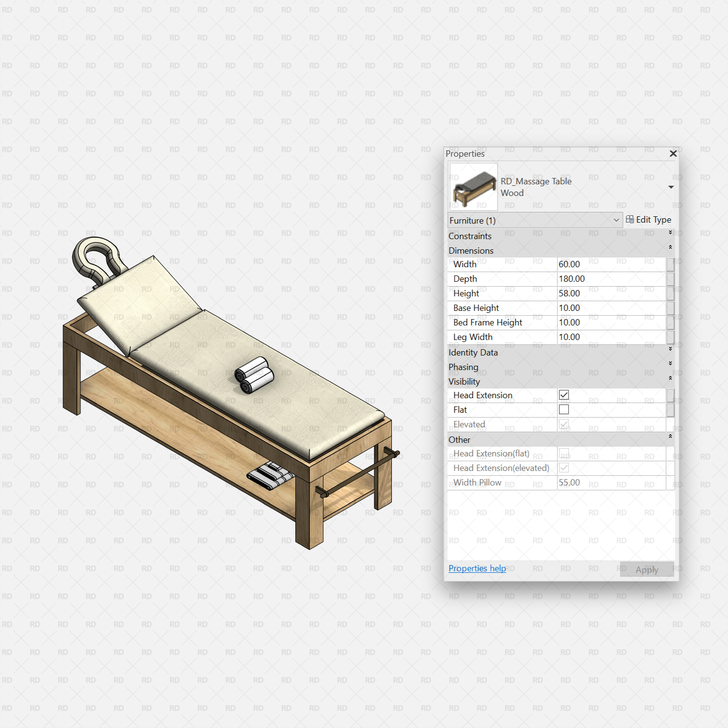Screen dimensions: 728x728
Task: Enable the Flat checkbox
Action: 564,409
